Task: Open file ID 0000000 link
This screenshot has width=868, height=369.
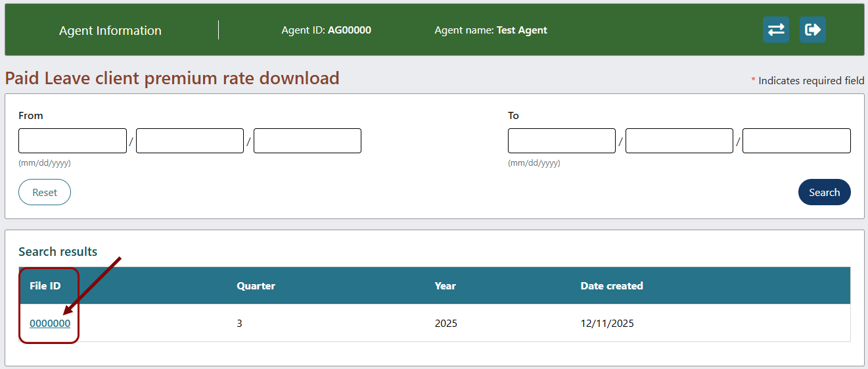Action: [50, 323]
